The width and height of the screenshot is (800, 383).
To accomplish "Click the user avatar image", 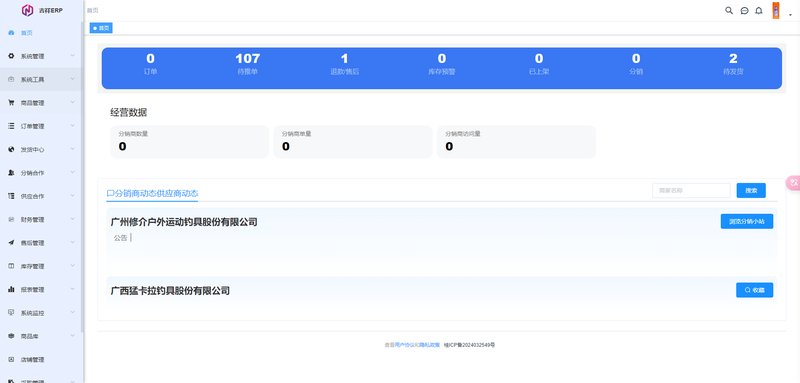I will 776,10.
